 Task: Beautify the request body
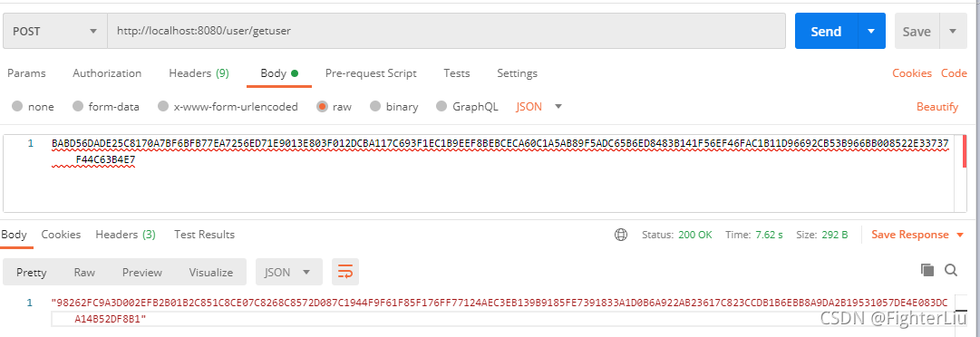click(936, 107)
